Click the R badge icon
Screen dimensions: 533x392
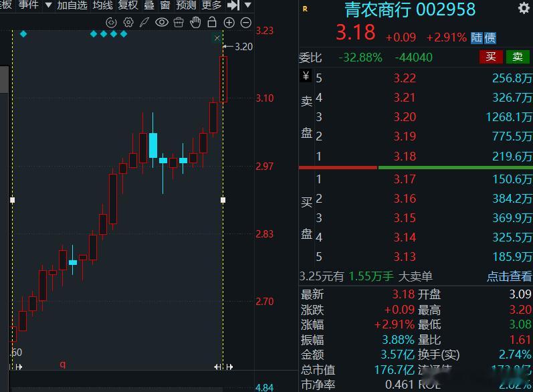[305, 9]
